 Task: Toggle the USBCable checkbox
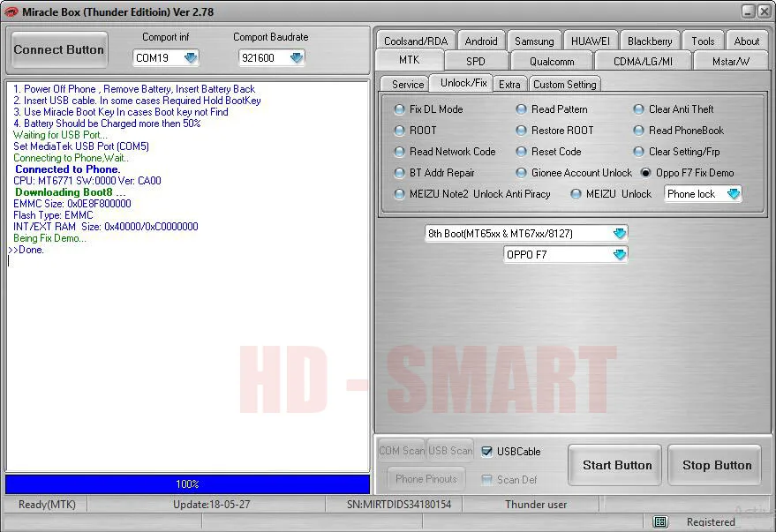[487, 452]
